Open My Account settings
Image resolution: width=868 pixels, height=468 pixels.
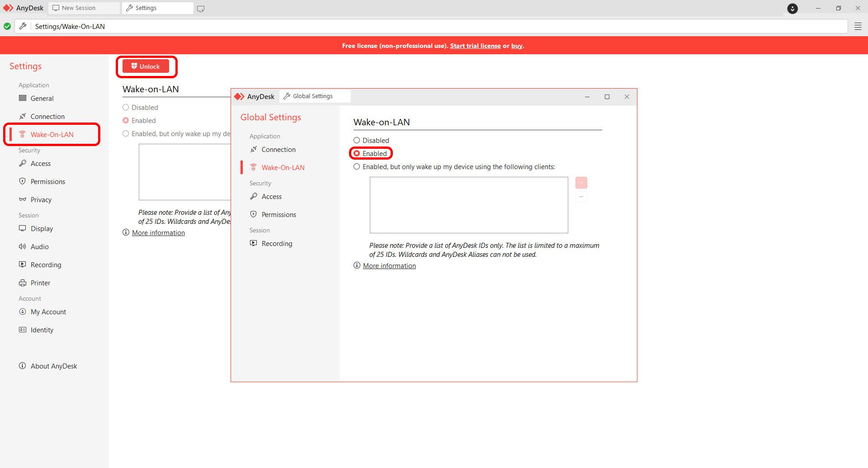[x=48, y=312]
